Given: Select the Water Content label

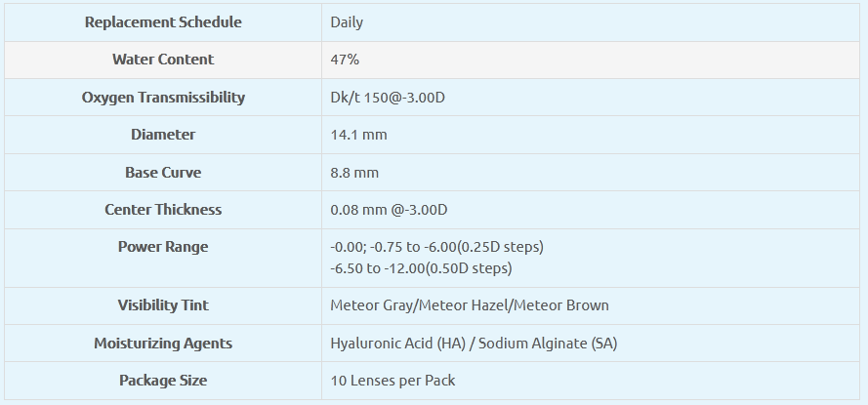Looking at the screenshot, I should point(163,60).
